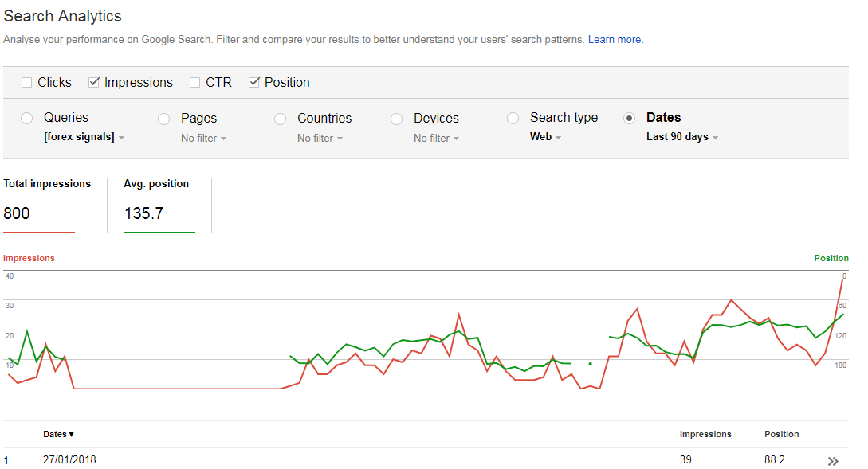Uncheck the Impressions checkbox
Viewport: 868px width, 469px height.
(94, 82)
